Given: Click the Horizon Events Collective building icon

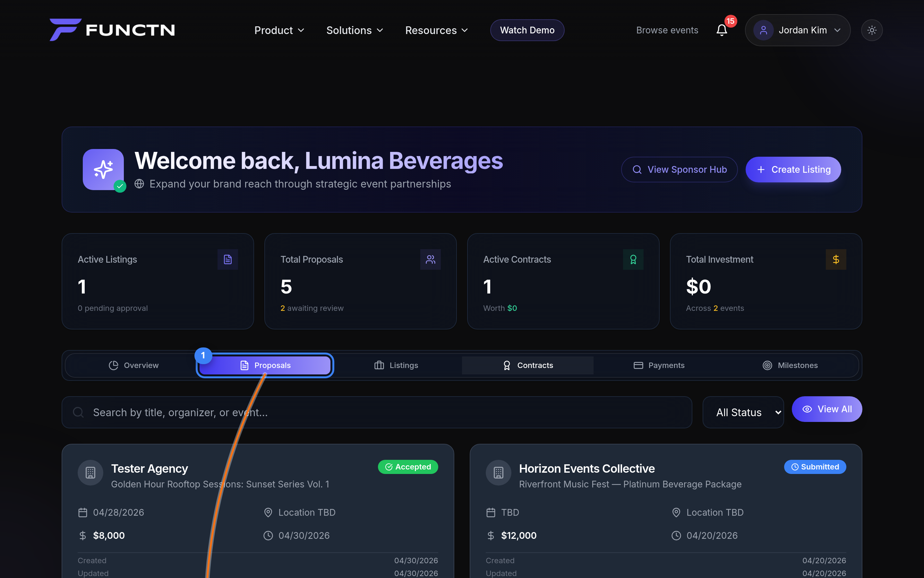Looking at the screenshot, I should click(498, 472).
